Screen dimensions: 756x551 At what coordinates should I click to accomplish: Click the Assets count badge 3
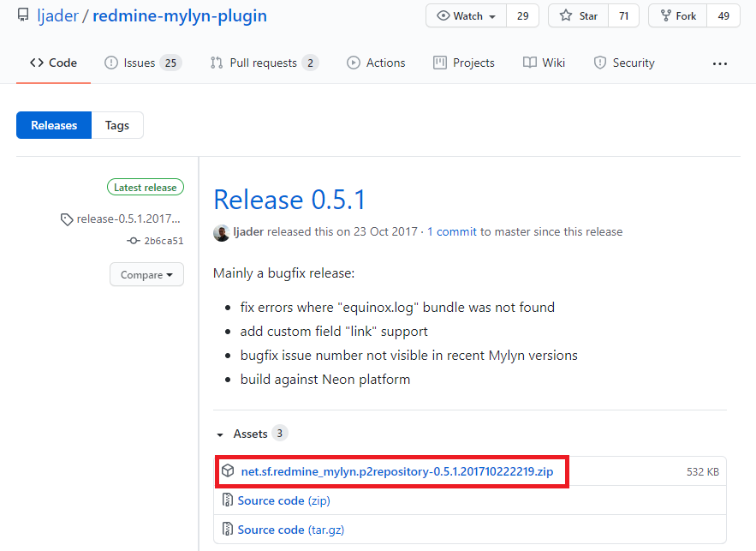click(x=280, y=434)
